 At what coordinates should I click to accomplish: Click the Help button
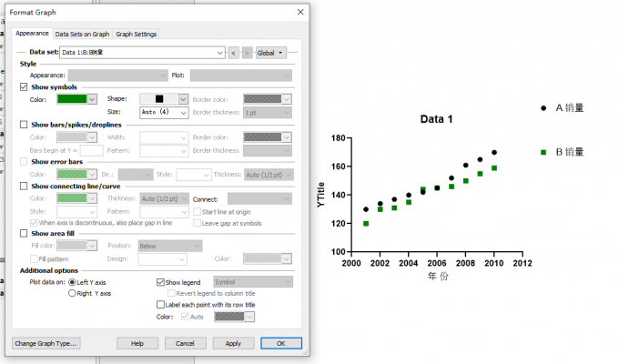pos(137,343)
